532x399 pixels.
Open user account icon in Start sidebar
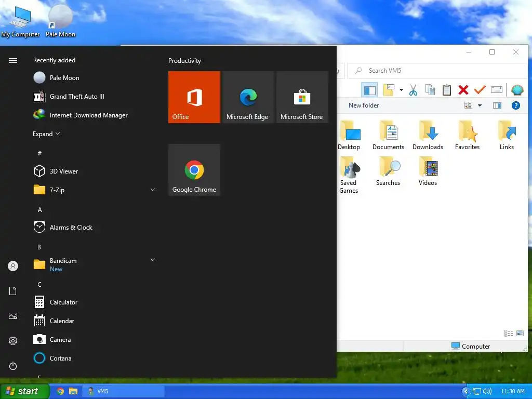13,266
